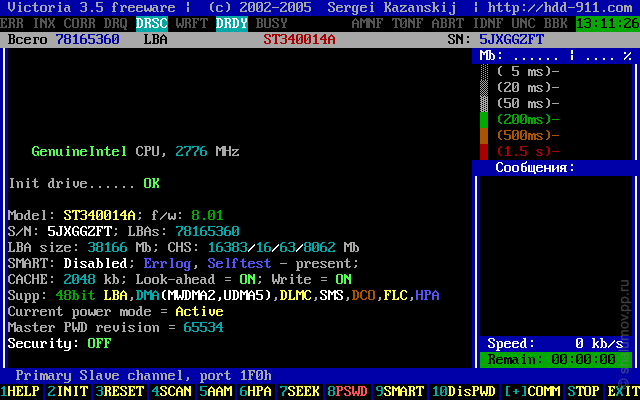The height and width of the screenshot is (400, 640).
Task: Click Primary Slave channel status line
Action: coord(143,376)
